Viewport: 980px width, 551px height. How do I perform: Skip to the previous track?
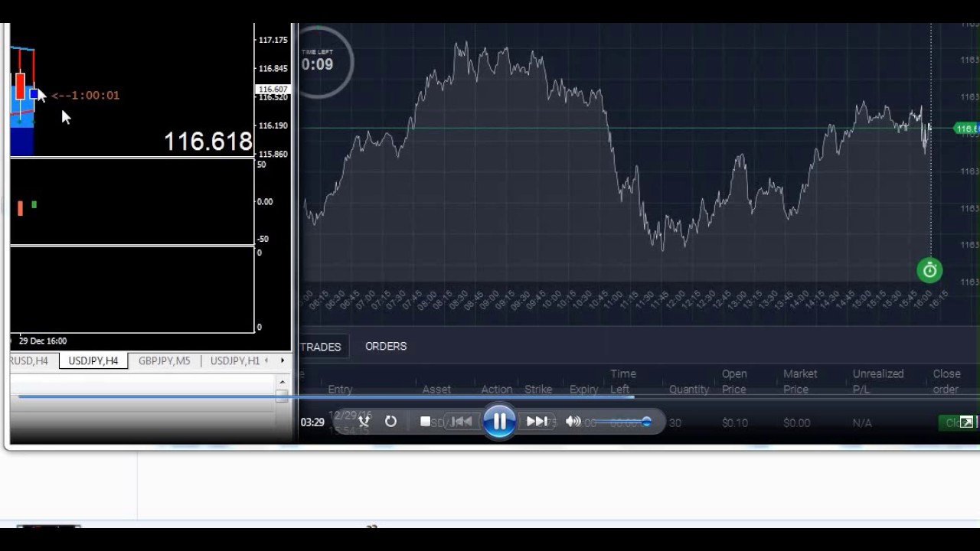pyautogui.click(x=461, y=422)
